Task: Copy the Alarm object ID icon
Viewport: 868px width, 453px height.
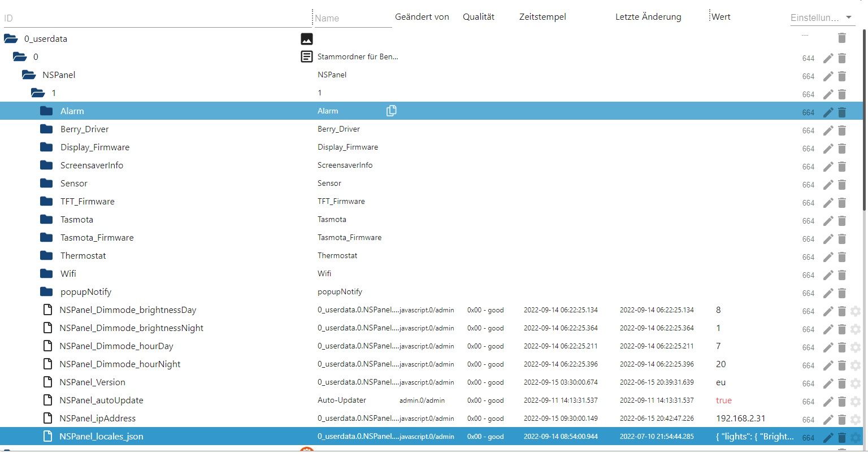Action: click(x=391, y=111)
